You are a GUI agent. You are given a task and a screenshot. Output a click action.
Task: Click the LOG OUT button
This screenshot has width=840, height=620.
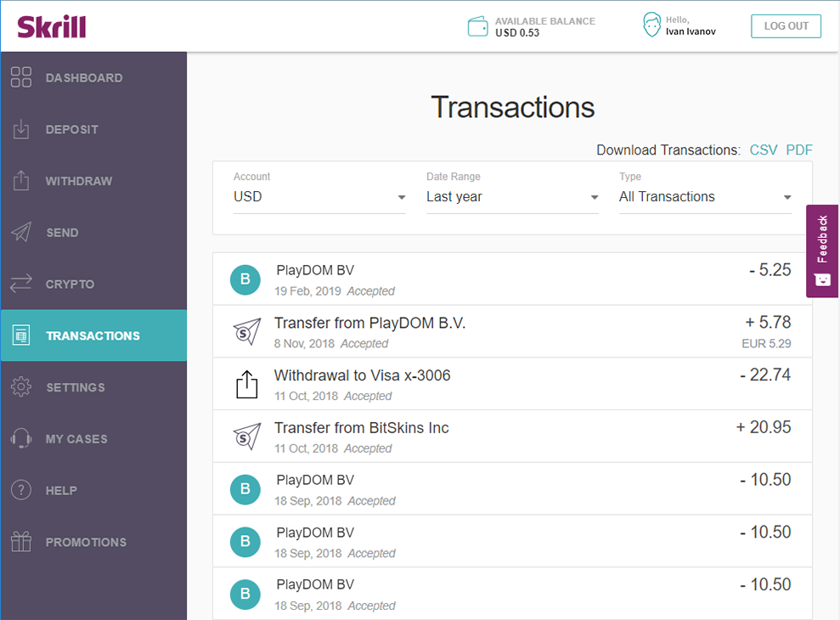[786, 26]
